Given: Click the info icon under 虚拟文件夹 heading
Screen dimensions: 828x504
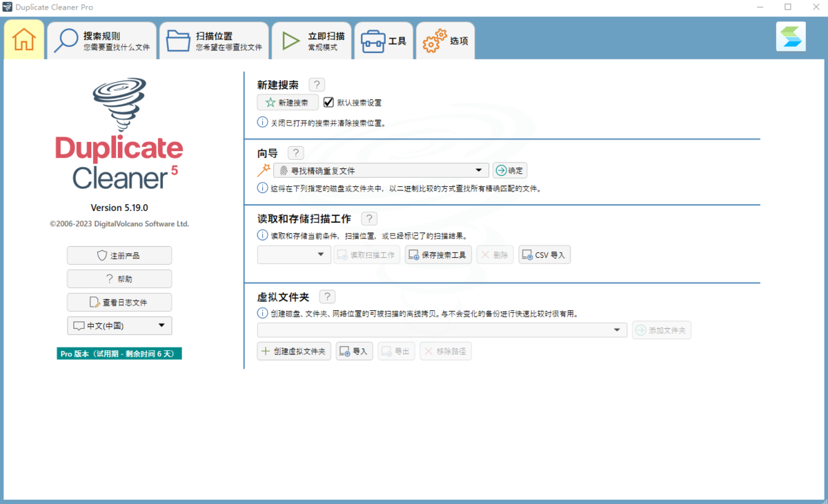Looking at the screenshot, I should pyautogui.click(x=263, y=313).
